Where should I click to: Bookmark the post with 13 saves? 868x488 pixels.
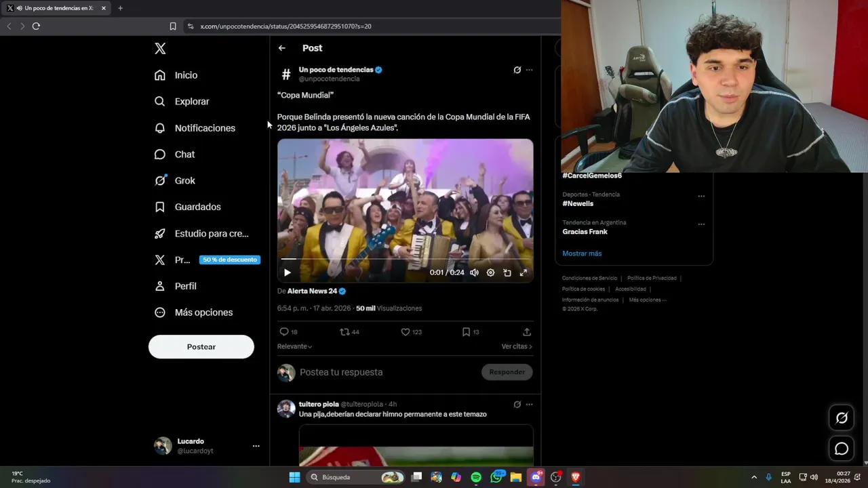tap(466, 332)
